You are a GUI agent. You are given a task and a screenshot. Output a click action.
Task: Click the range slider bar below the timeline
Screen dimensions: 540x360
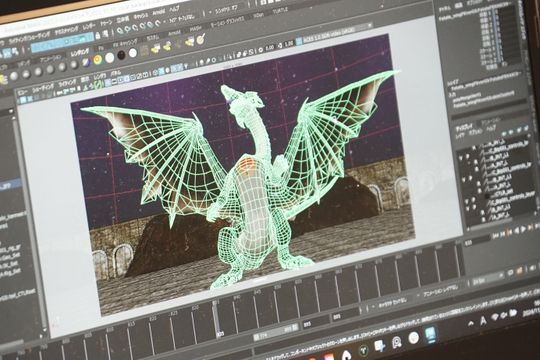click(275, 332)
